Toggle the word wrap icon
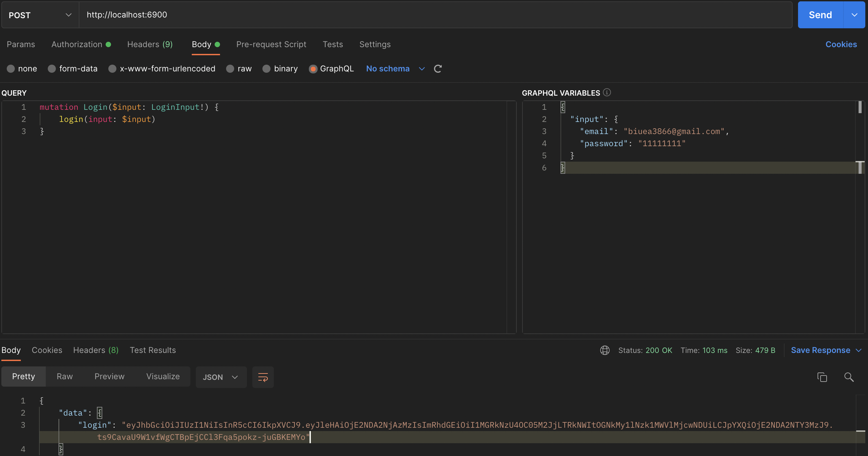Viewport: 868px width, 456px height. point(263,377)
